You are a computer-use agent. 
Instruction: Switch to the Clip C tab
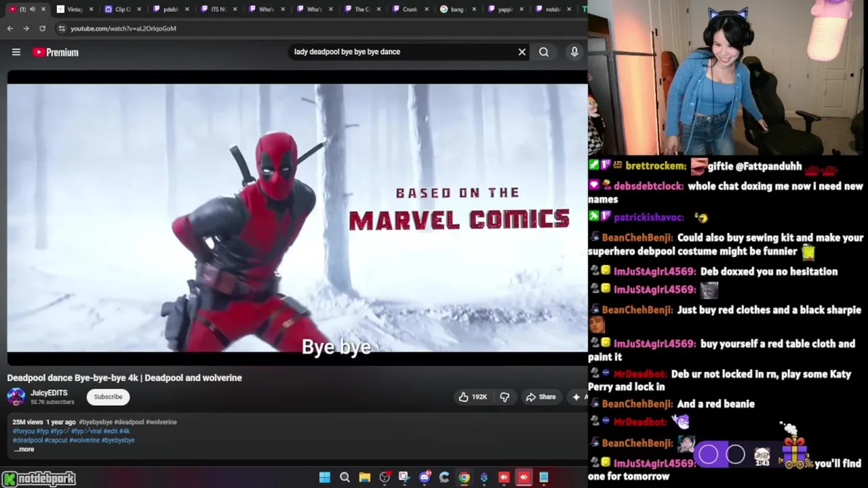tap(123, 9)
